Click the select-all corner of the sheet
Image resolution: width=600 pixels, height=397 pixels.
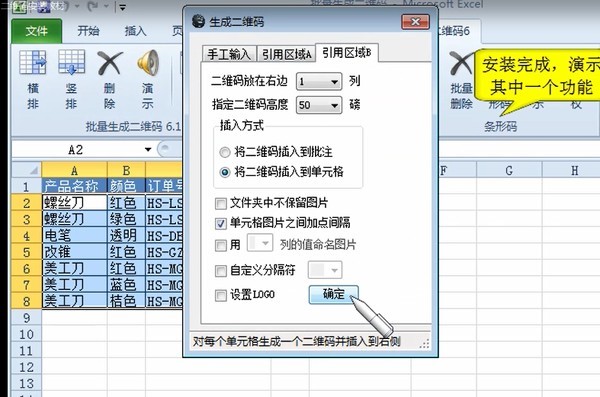pos(27,170)
